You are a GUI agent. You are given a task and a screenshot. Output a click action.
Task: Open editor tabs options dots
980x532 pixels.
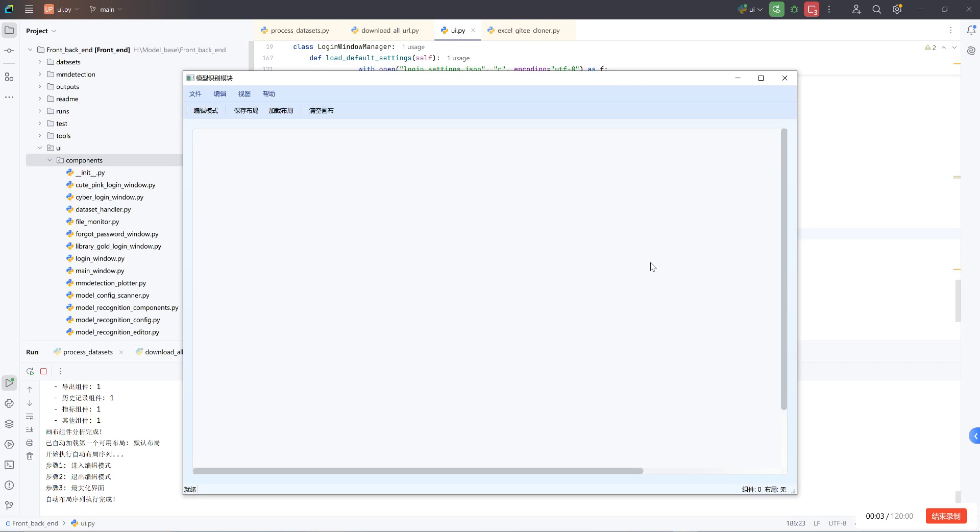point(950,31)
